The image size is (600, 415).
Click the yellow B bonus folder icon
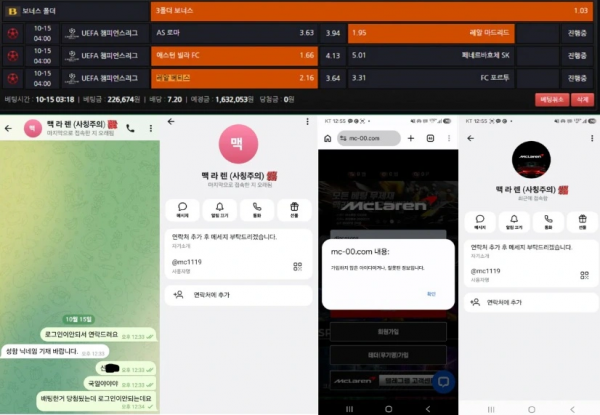tap(12, 11)
